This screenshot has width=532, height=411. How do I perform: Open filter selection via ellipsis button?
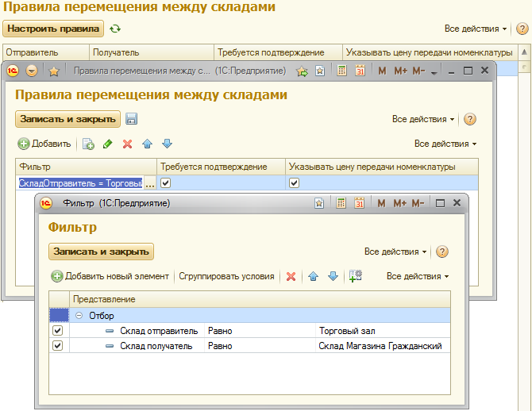pos(149,183)
